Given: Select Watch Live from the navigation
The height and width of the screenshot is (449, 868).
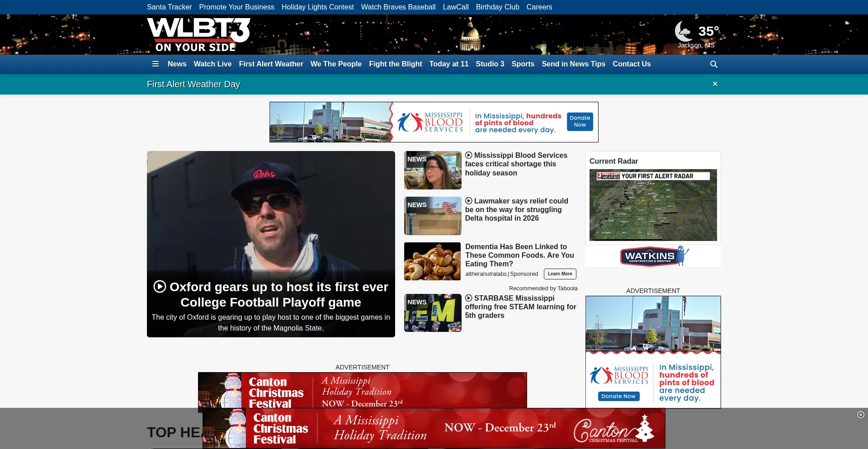Looking at the screenshot, I should click(x=212, y=64).
